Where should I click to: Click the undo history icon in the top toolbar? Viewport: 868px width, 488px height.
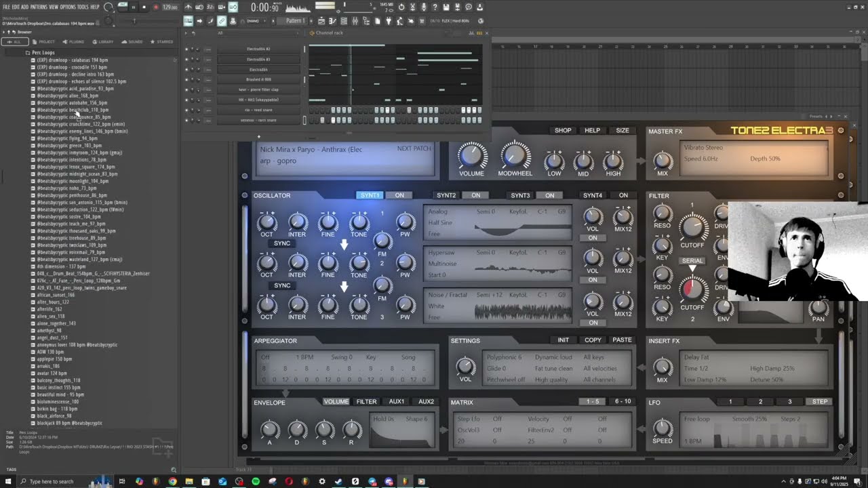pos(401,7)
